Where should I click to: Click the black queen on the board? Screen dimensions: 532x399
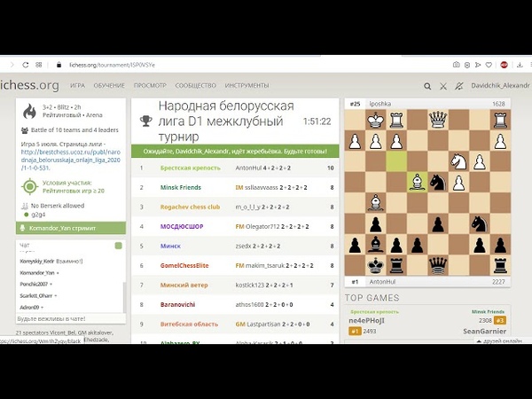coord(438,266)
